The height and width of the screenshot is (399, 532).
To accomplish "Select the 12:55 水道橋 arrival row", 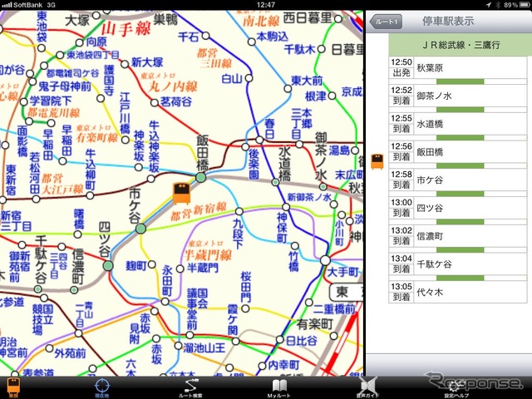I will tap(458, 124).
